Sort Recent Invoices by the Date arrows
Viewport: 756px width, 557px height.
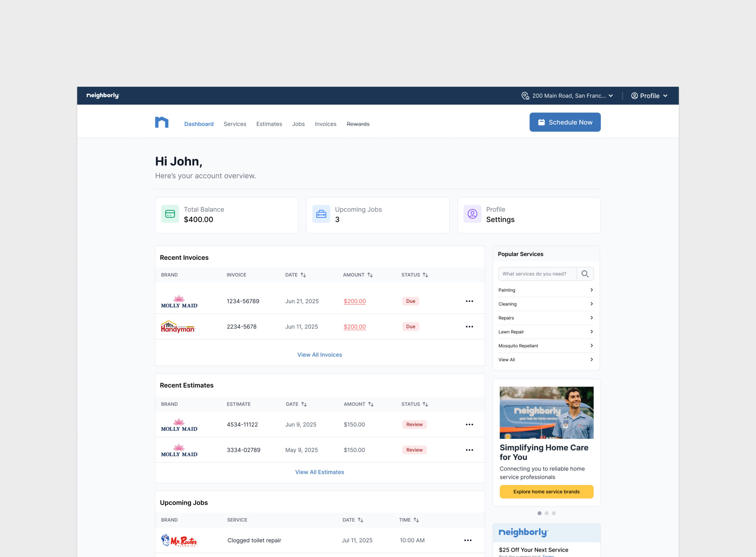click(x=303, y=275)
